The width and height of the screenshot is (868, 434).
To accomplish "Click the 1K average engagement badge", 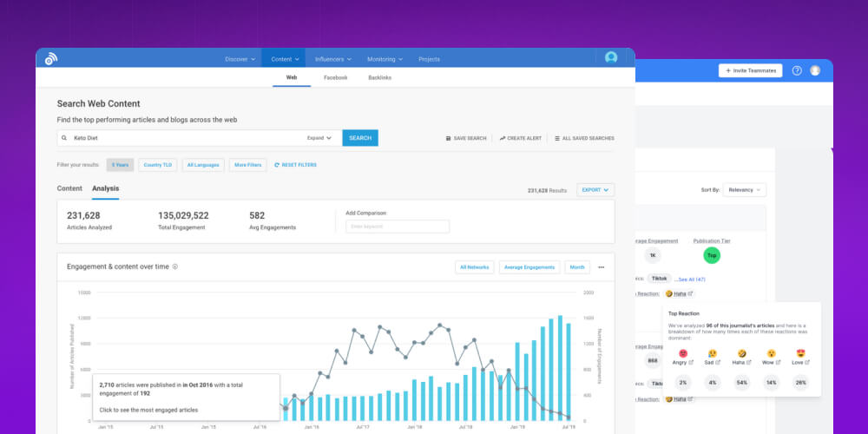I will (x=653, y=255).
